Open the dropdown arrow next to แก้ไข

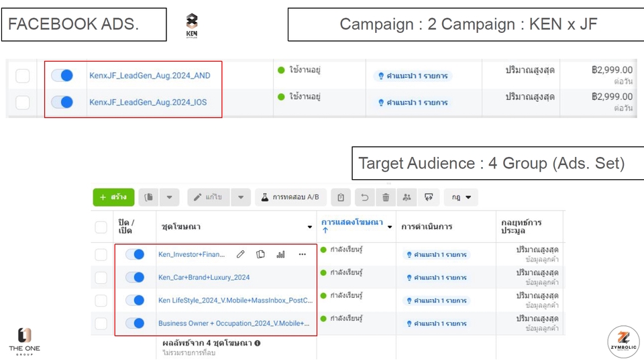(x=241, y=197)
